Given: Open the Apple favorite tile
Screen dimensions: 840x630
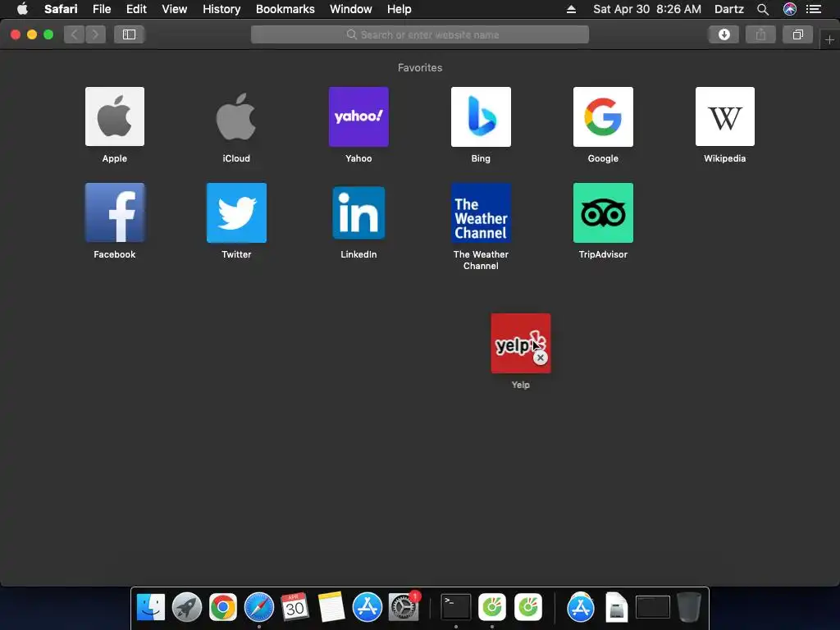Looking at the screenshot, I should (115, 116).
